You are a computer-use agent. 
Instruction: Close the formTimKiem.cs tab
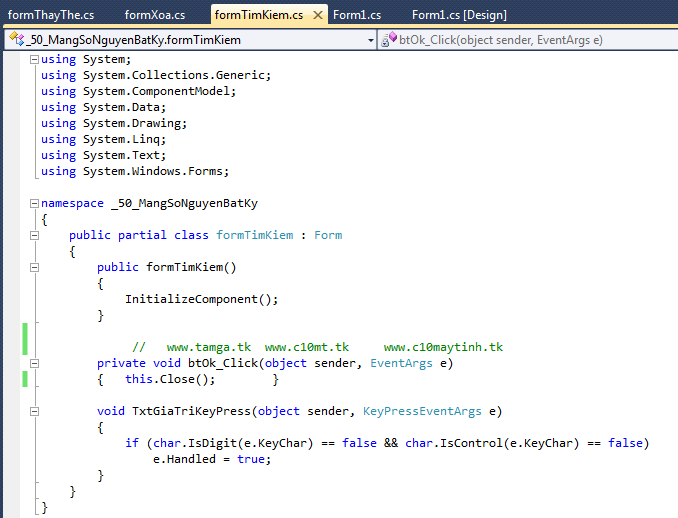coord(318,15)
